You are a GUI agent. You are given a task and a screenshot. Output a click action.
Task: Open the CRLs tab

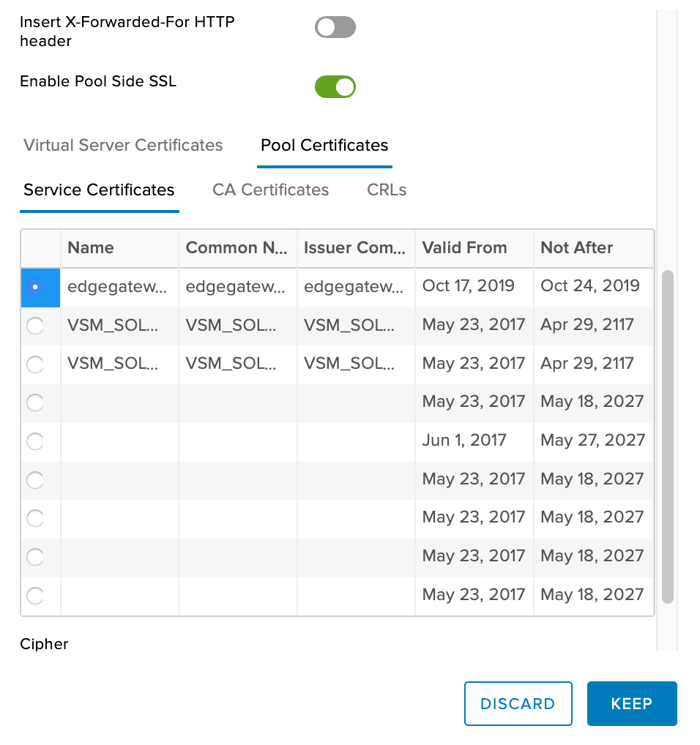(387, 190)
